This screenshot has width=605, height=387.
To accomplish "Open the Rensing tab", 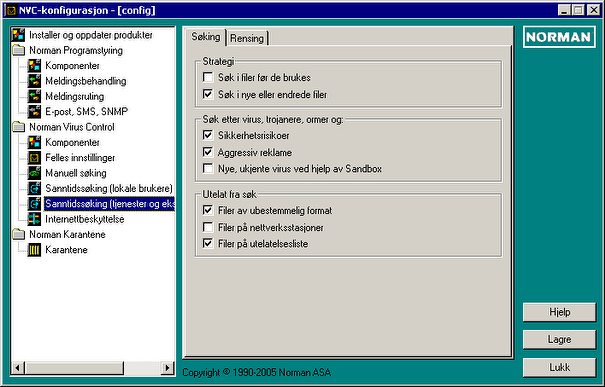I will (247, 38).
